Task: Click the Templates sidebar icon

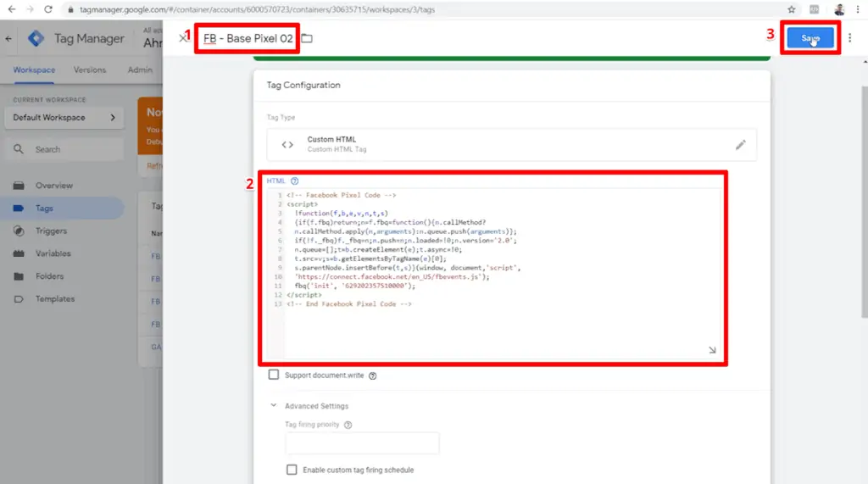Action: pyautogui.click(x=19, y=299)
